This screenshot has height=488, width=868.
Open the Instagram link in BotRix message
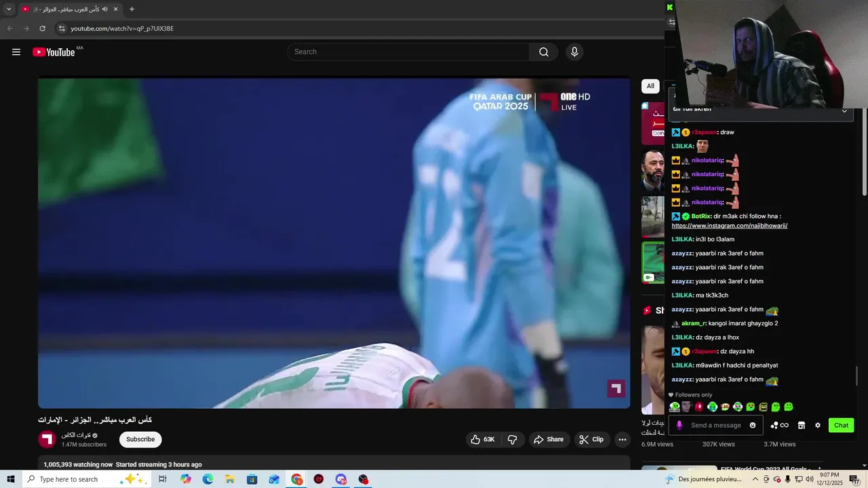729,226
